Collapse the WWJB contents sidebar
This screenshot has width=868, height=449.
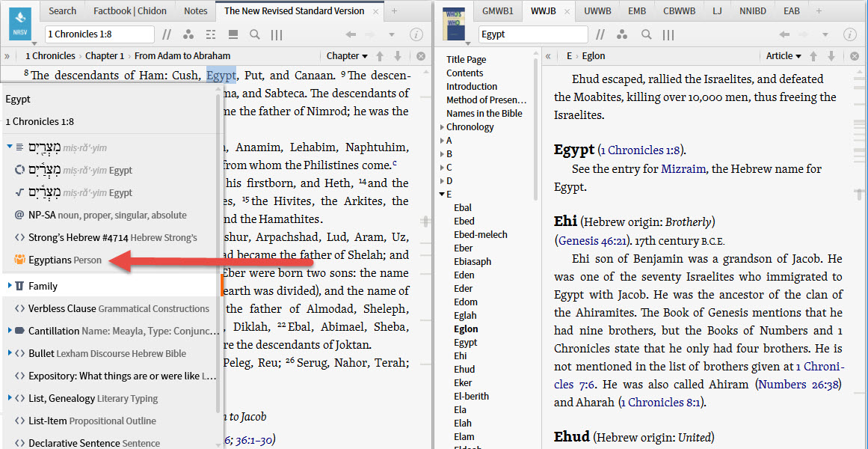548,56
